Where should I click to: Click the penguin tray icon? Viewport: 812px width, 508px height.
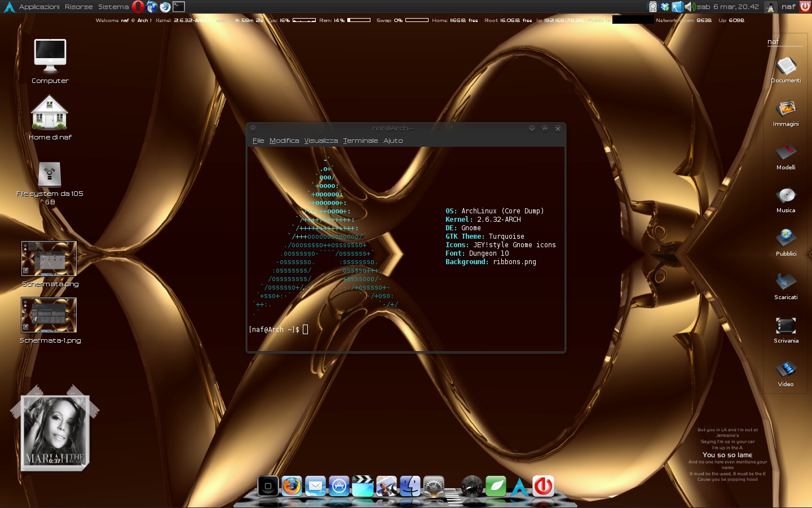click(x=771, y=7)
